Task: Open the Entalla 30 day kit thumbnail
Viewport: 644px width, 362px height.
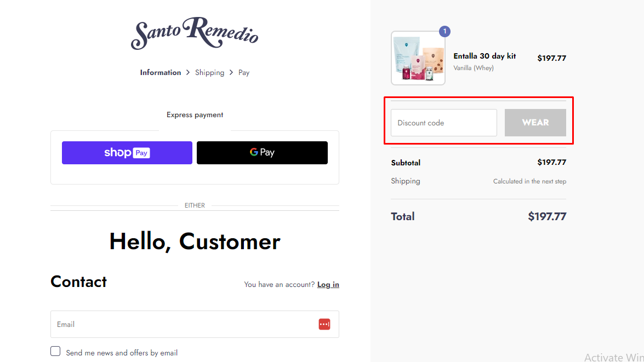Action: tap(418, 58)
